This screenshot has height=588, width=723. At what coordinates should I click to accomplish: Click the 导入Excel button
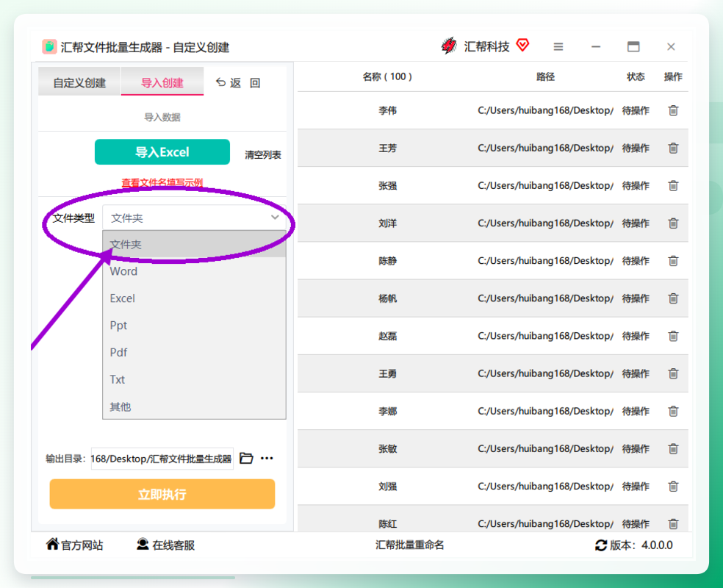pos(162,151)
